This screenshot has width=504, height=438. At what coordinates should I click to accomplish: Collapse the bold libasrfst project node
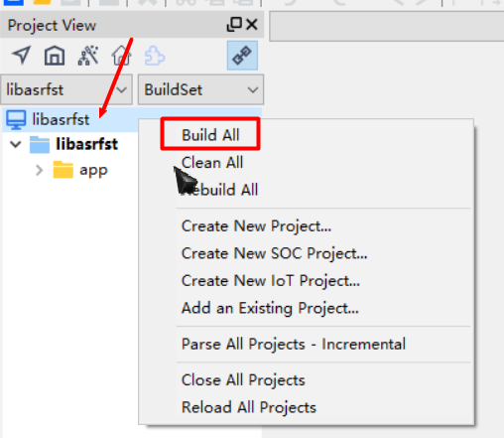point(16,144)
